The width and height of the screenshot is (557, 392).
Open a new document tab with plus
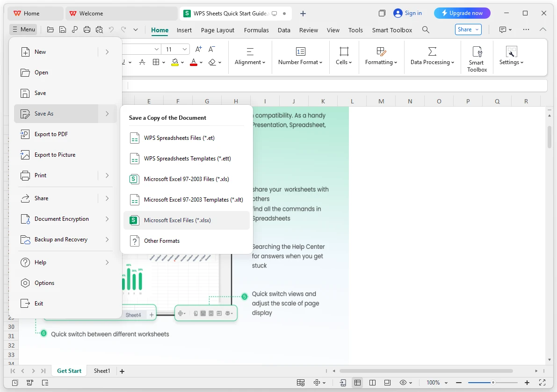(x=303, y=14)
